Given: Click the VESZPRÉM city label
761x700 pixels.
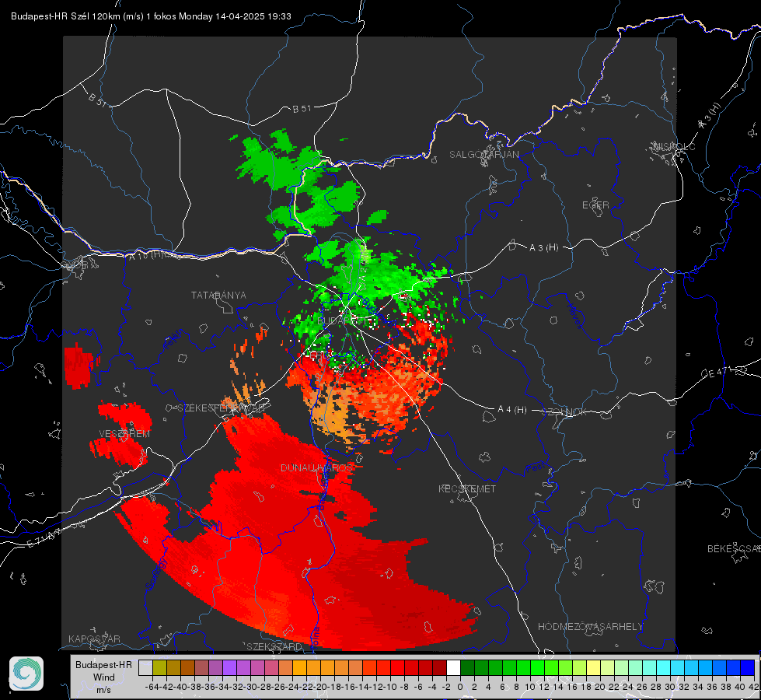Looking at the screenshot, I should (x=124, y=434).
